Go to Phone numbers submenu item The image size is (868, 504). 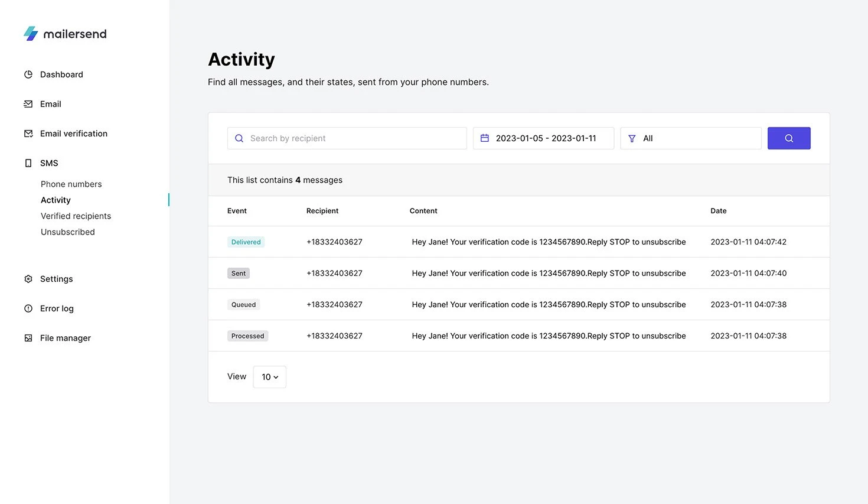(x=71, y=184)
